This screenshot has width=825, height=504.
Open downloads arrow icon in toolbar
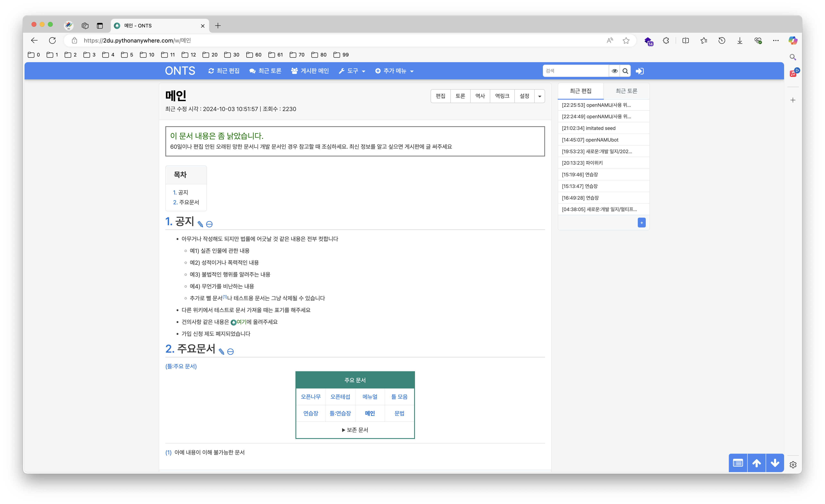[740, 40]
